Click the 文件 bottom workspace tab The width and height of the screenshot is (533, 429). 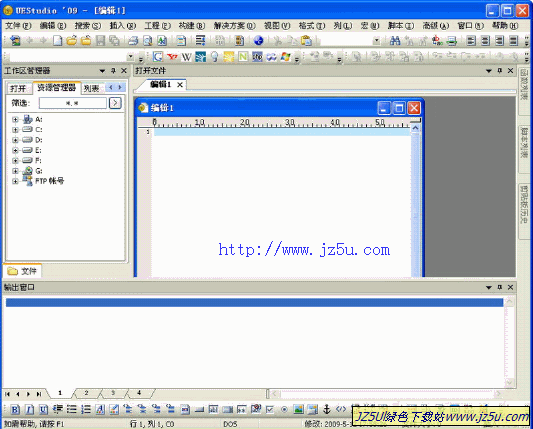click(x=22, y=271)
